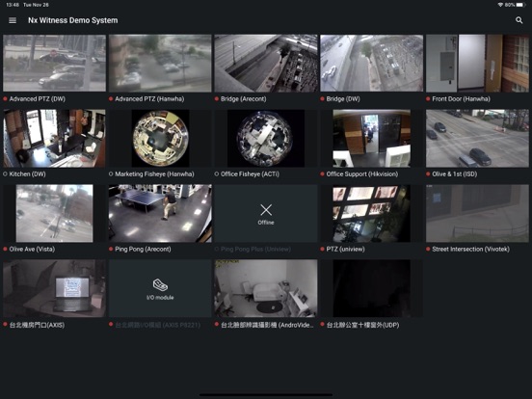Click recording dot beside Street Intersection (Vivotek)
The width and height of the screenshot is (532, 399).
[428, 249]
